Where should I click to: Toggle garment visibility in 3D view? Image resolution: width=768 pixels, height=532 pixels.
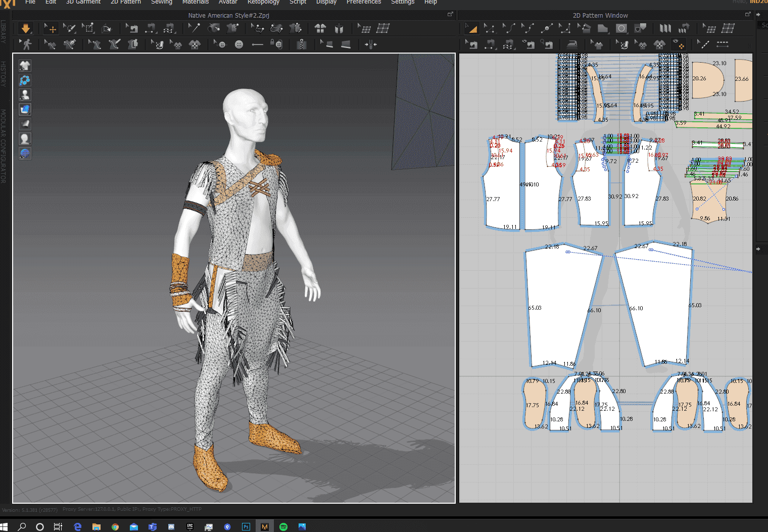coord(25,65)
